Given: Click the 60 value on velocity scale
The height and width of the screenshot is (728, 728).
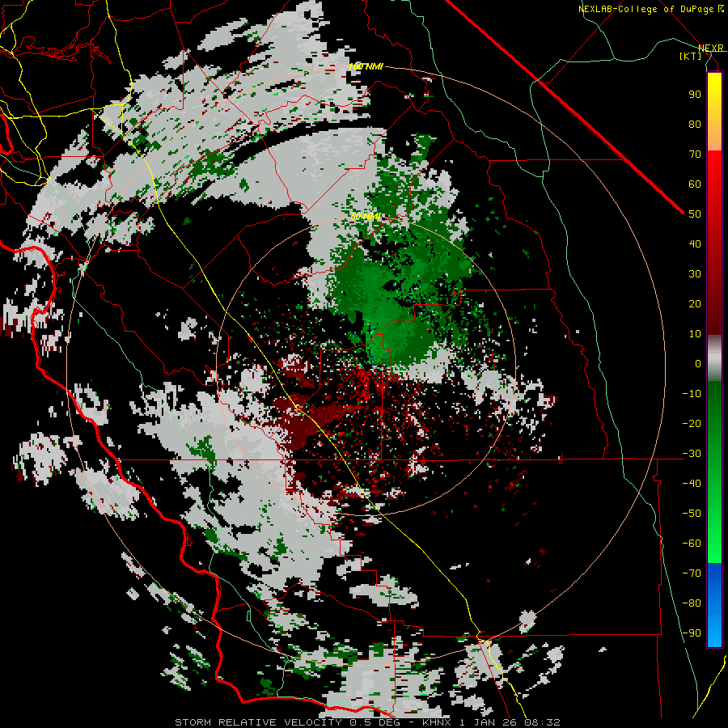Looking at the screenshot, I should tap(695, 184).
